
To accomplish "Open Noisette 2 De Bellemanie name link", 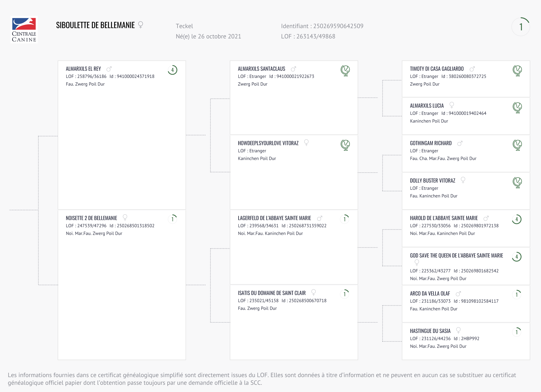I will [91, 218].
